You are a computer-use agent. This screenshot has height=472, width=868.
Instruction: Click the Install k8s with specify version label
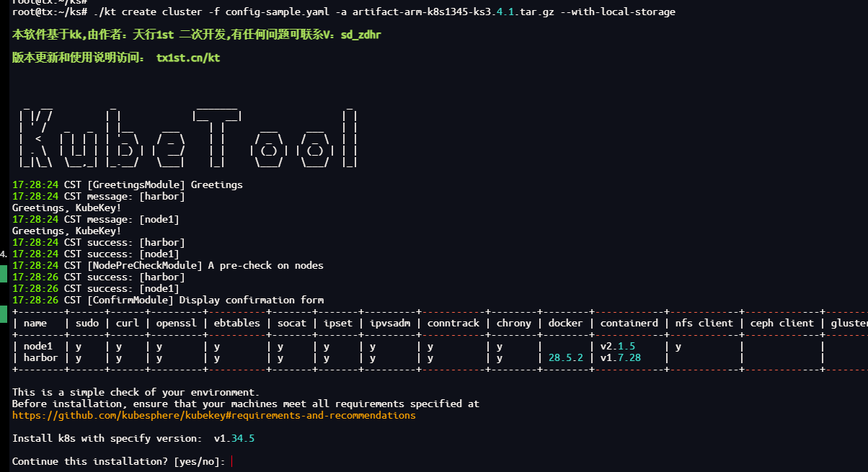point(107,438)
